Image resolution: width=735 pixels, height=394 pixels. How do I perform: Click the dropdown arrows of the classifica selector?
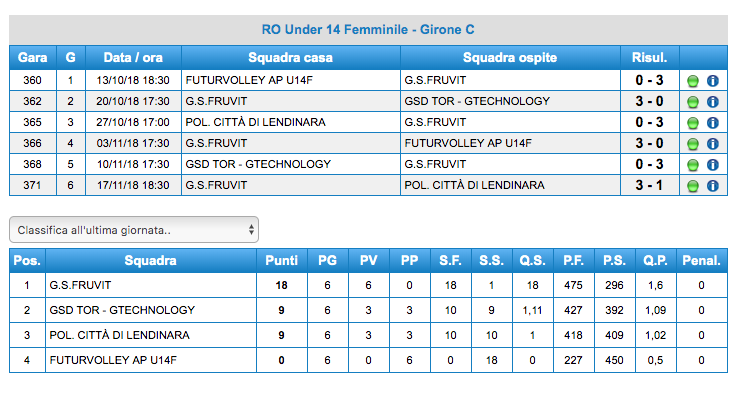pyautogui.click(x=251, y=230)
